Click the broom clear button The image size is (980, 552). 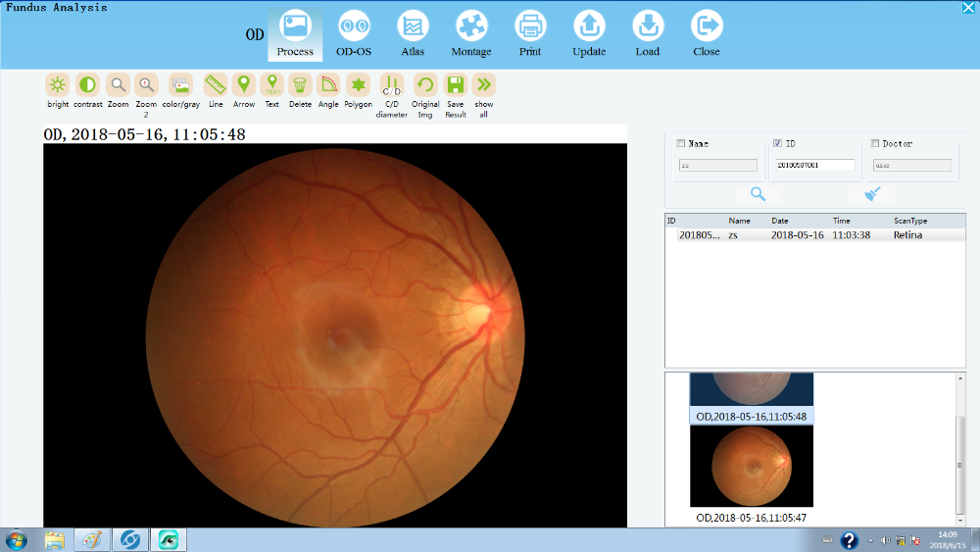[x=872, y=194]
